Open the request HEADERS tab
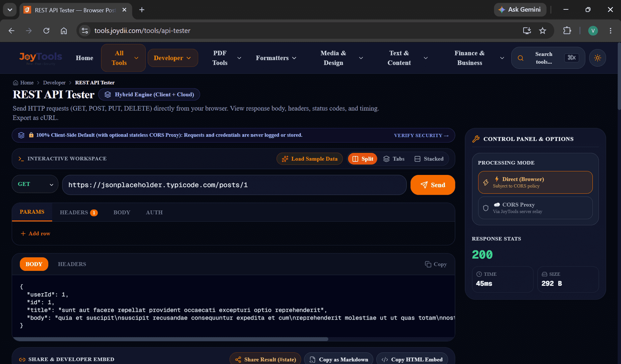The height and width of the screenshot is (364, 621). [79, 213]
